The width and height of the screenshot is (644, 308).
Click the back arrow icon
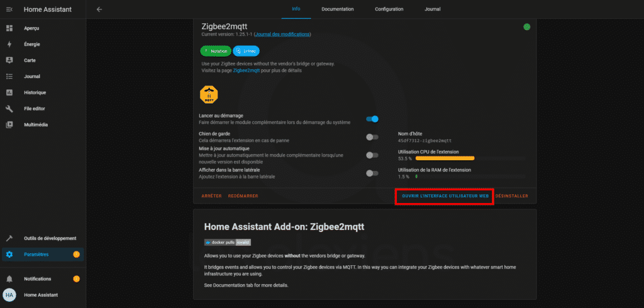[x=99, y=9]
